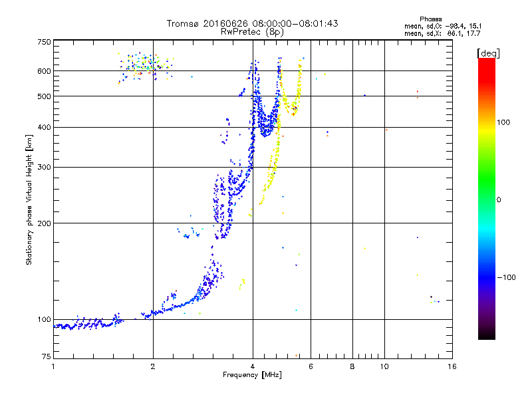Image resolution: width=532 pixels, height=399 pixels.
Task: Click the y-axis tick label '200'
Action: click(x=44, y=223)
